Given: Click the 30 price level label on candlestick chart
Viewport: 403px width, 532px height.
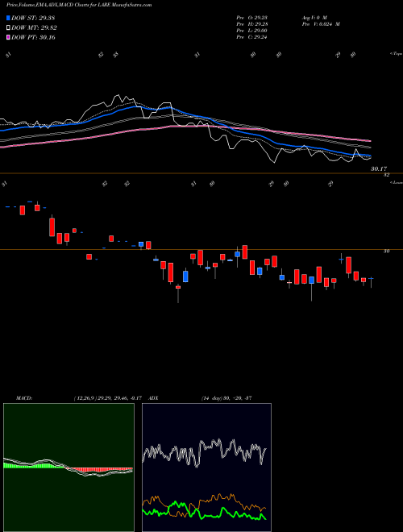Looking at the screenshot, I should 386,251.
